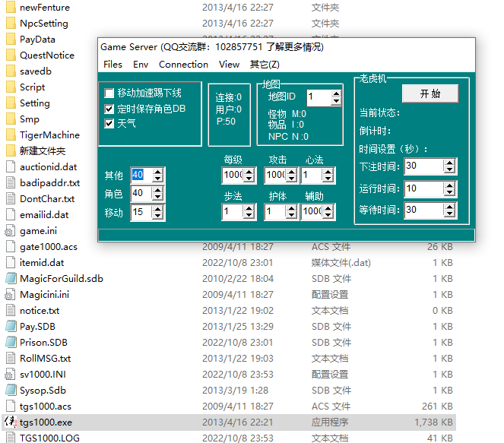Increase the 地图ID spinner value
The image size is (504, 443).
pyautogui.click(x=336, y=93)
